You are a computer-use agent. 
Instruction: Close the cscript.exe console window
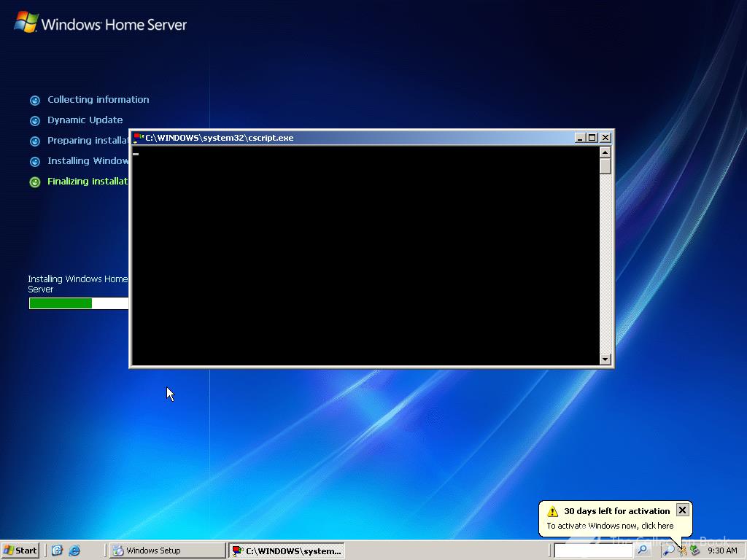click(605, 138)
